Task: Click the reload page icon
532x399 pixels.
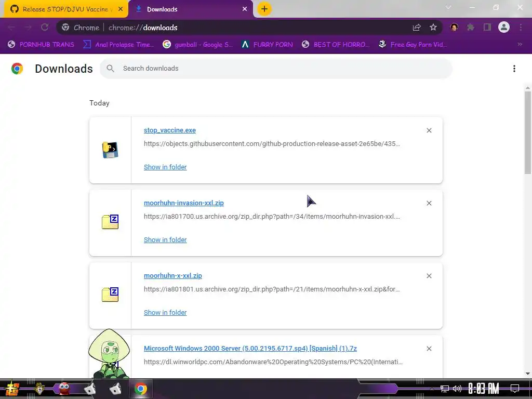Action: (45, 28)
